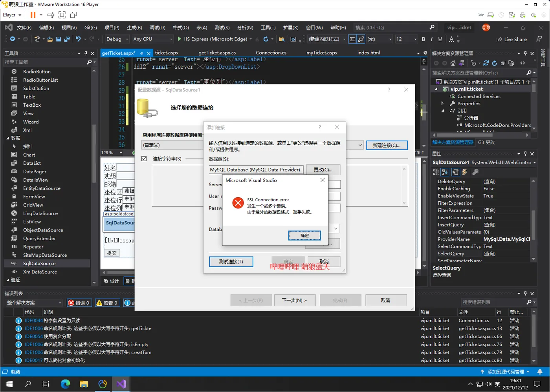Open the Debug configuration dropdown
The image size is (550, 392).
pyautogui.click(x=117, y=39)
